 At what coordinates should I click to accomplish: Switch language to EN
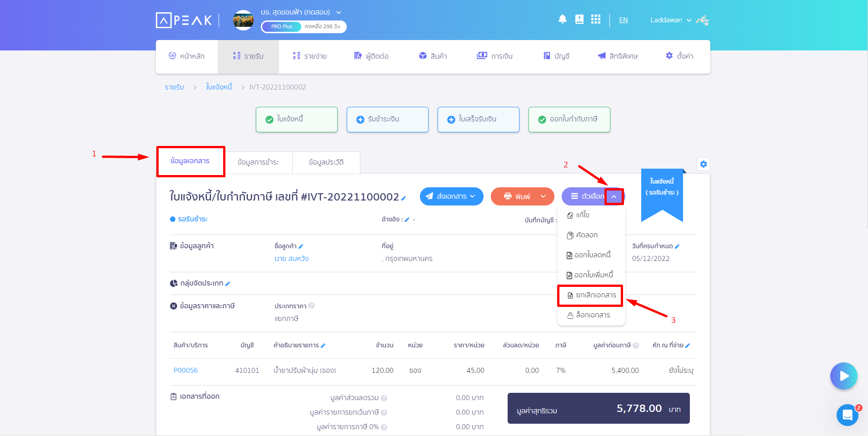pos(623,20)
